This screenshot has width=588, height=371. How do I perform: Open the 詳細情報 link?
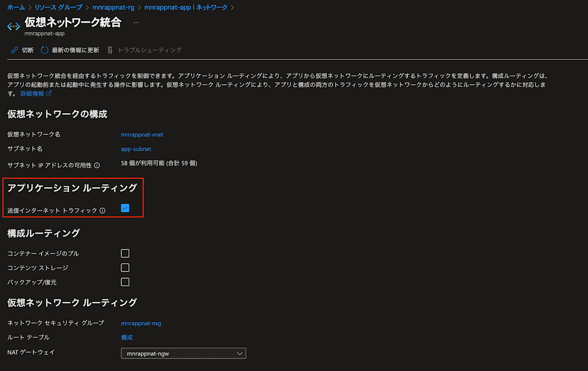pos(32,93)
